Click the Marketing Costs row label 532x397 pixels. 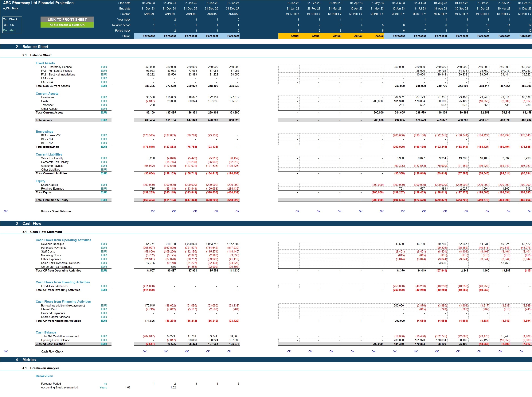(x=51, y=256)
